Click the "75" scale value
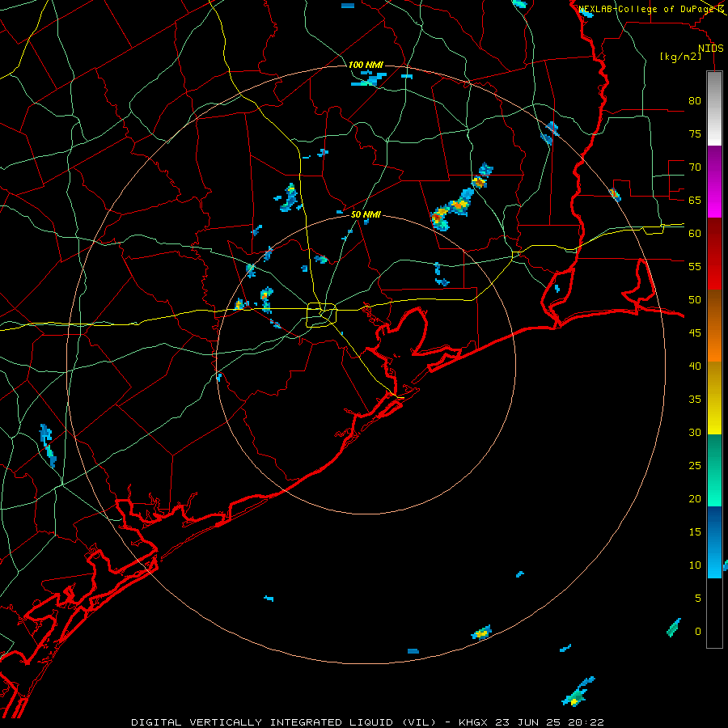Viewport: 728px width, 728px height. pyautogui.click(x=695, y=133)
